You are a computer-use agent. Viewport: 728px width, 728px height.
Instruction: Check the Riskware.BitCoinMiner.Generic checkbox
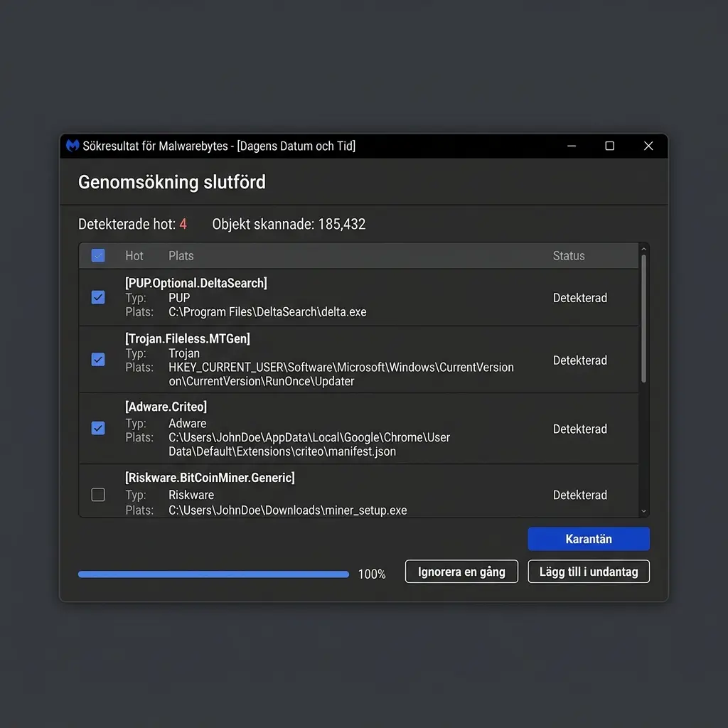click(98, 495)
